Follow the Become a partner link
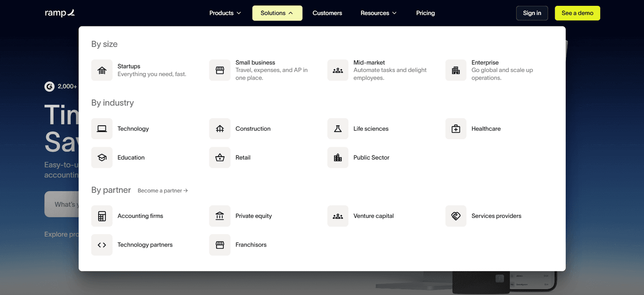 click(x=163, y=191)
